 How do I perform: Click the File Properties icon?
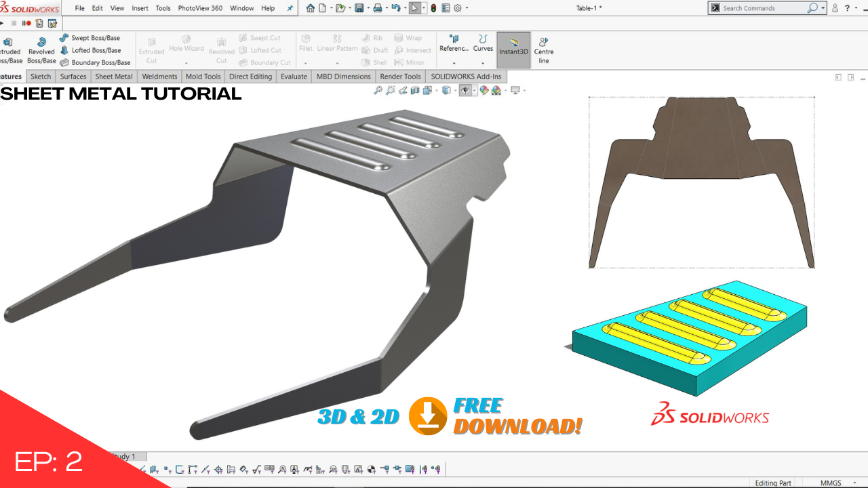click(x=445, y=8)
